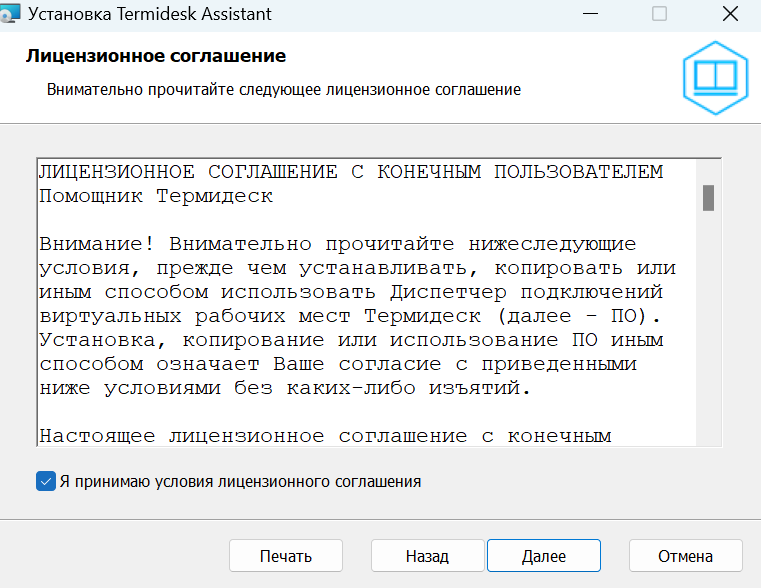Click the 'Установка Termidesk Assistant' title bar text
The width and height of the screenshot is (761, 588).
[x=150, y=15]
